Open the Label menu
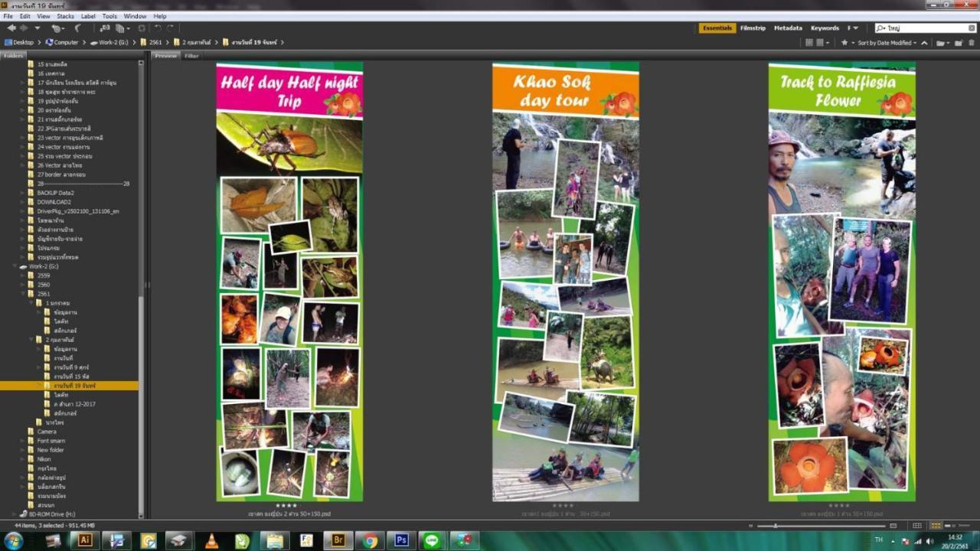Screen dimensions: 980x551 tap(88, 16)
